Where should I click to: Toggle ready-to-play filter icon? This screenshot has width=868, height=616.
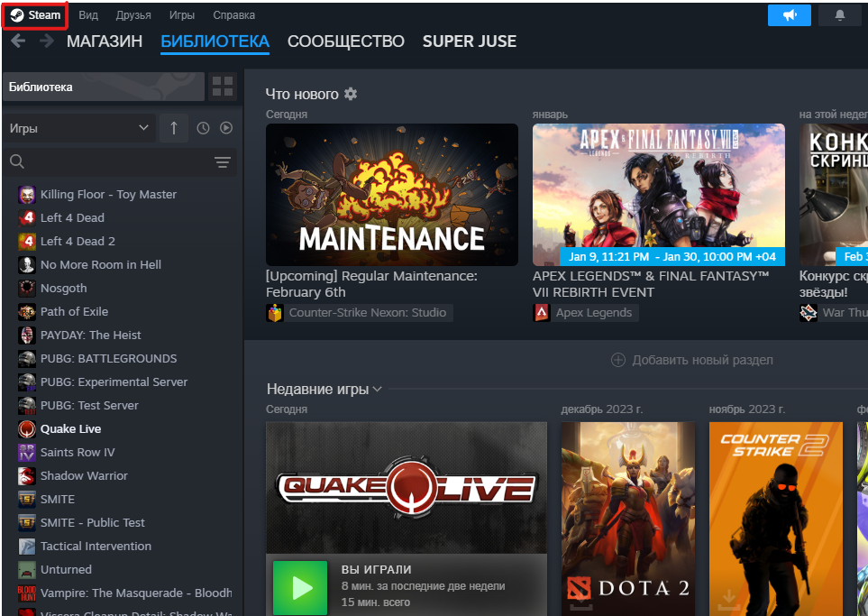(x=226, y=128)
